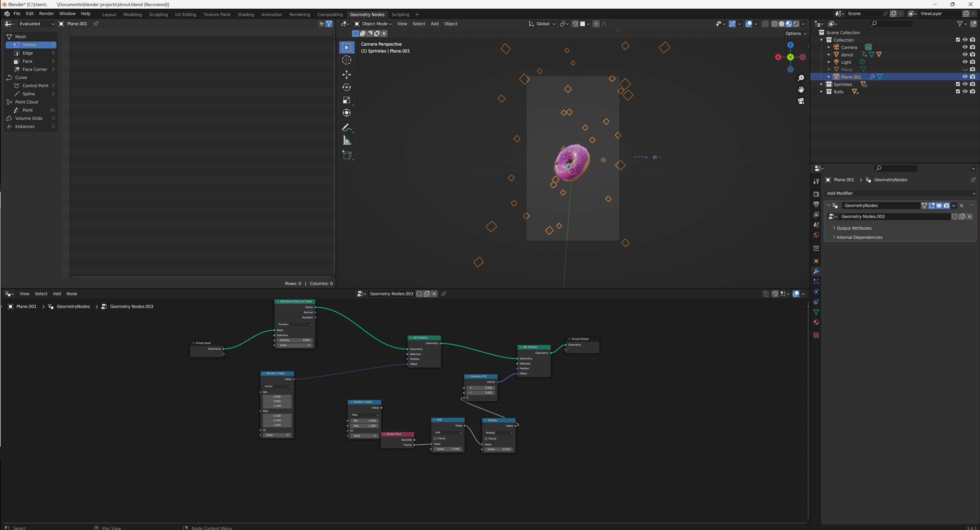The height and width of the screenshot is (530, 980).
Task: Expand the Balls collection in outliner
Action: coord(821,92)
